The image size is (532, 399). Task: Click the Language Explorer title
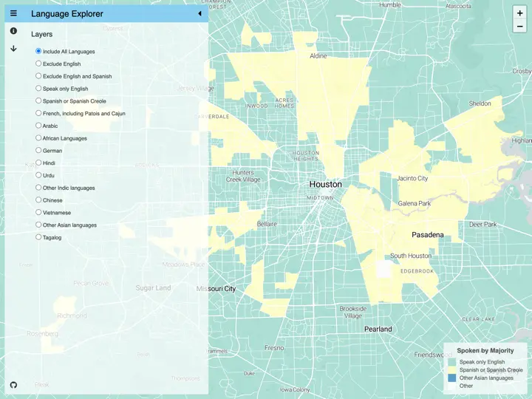pyautogui.click(x=67, y=14)
